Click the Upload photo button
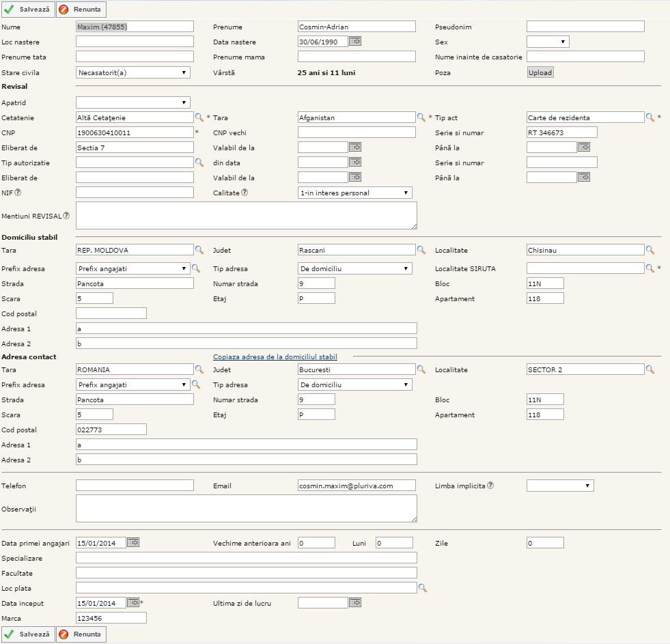670x644 pixels. (540, 72)
